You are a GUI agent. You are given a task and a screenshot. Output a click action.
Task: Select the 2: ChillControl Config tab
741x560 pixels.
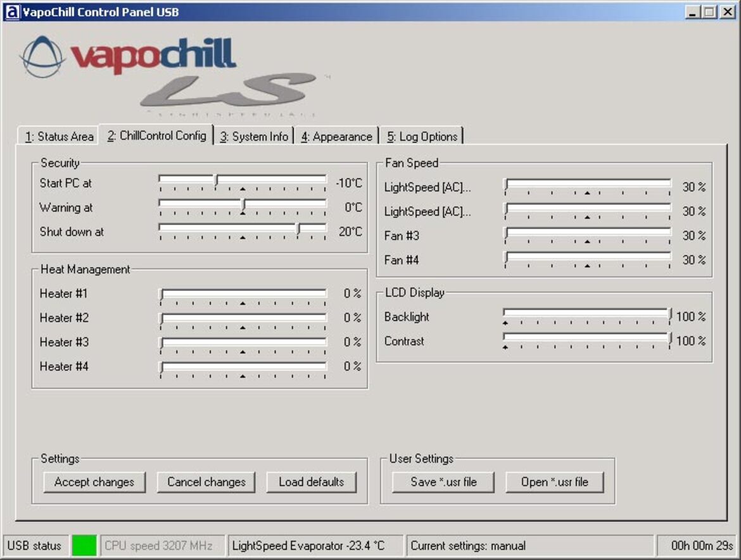pos(156,135)
